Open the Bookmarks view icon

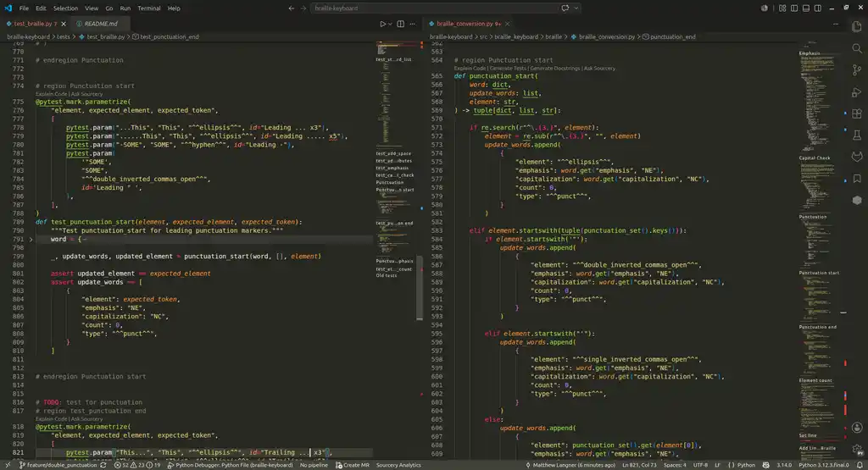[857, 179]
